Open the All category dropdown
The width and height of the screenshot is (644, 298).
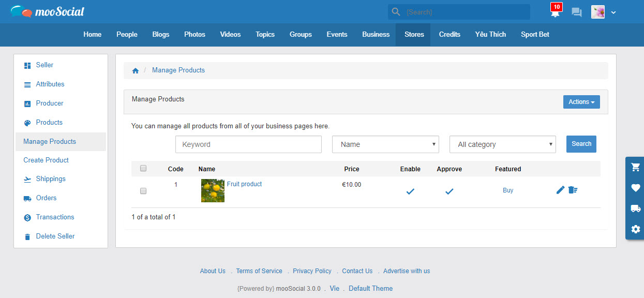[503, 144]
